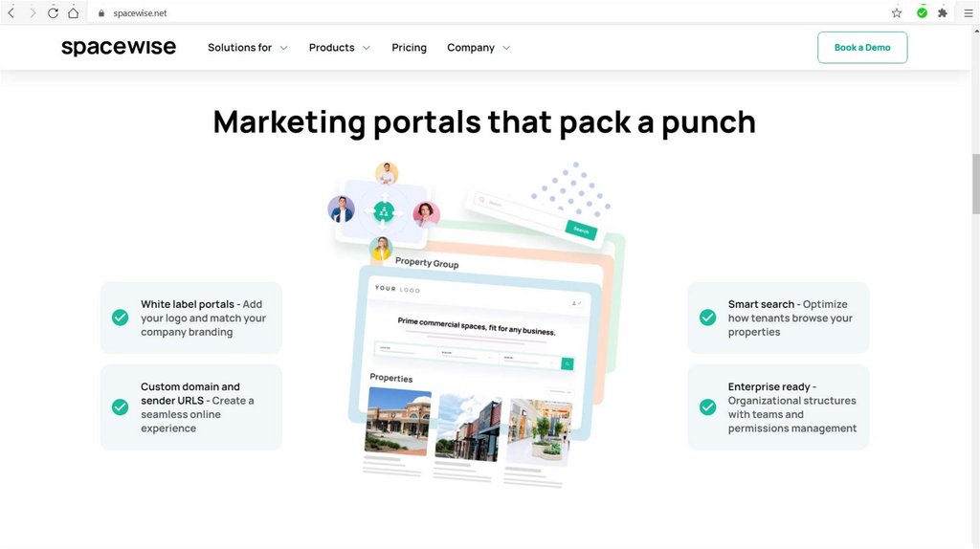Open the green checkmark extension icon
980x549 pixels.
point(922,12)
